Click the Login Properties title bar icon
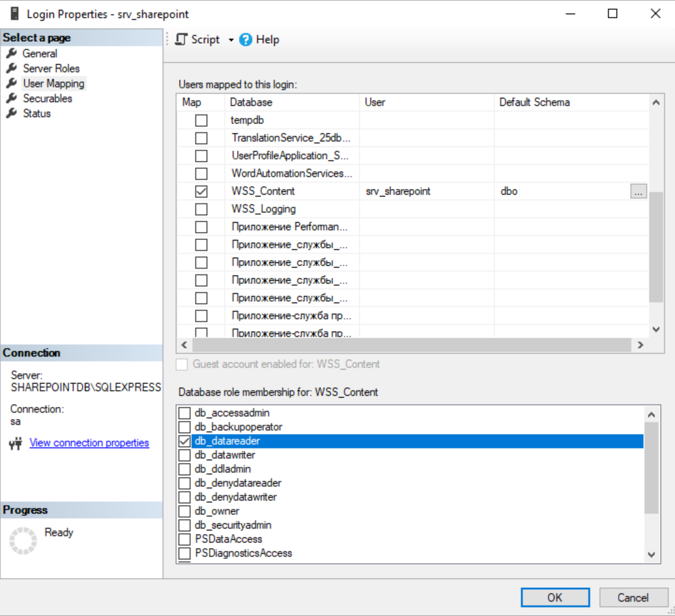 point(14,14)
